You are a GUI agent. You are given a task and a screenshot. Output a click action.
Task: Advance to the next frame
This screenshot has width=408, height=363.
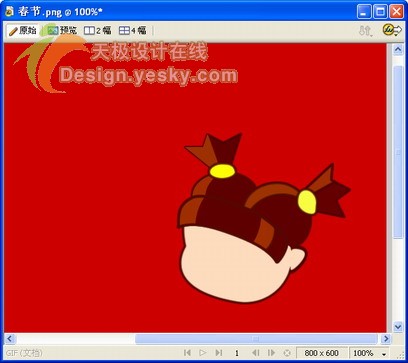point(272,353)
